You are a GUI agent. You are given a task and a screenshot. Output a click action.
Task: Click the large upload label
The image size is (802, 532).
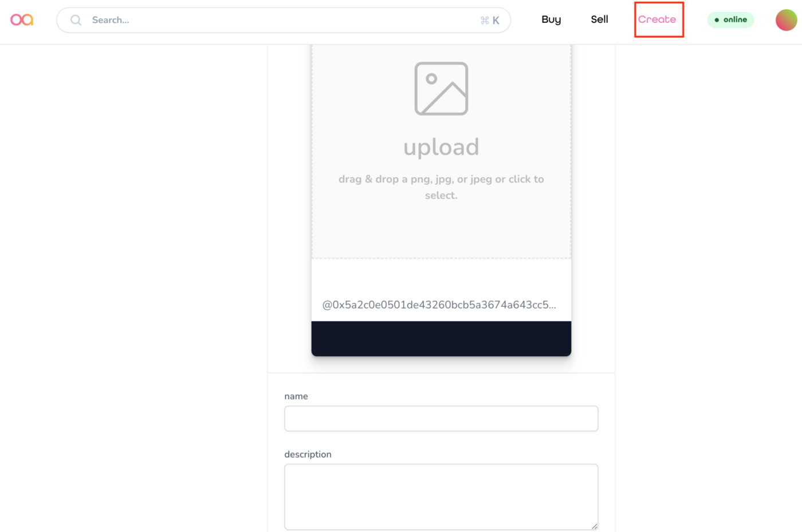pos(441,147)
